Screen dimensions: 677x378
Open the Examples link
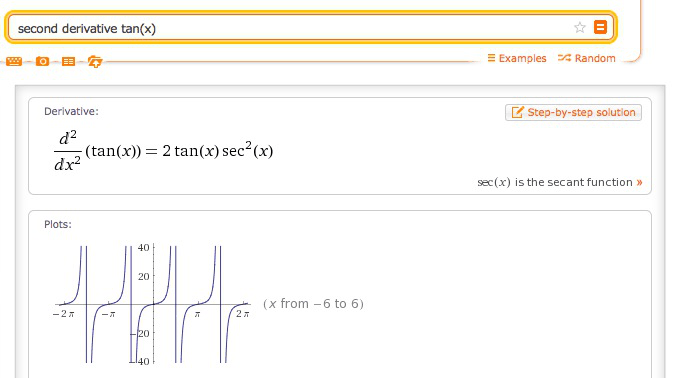point(522,58)
